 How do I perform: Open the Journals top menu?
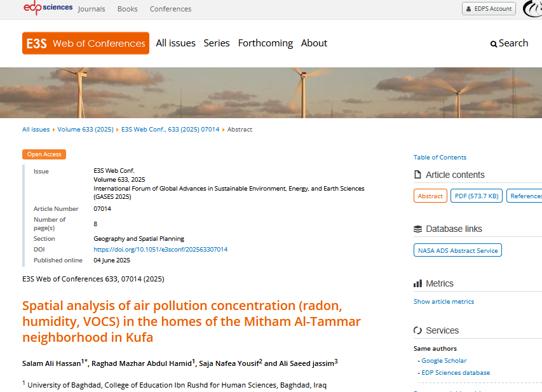click(91, 9)
